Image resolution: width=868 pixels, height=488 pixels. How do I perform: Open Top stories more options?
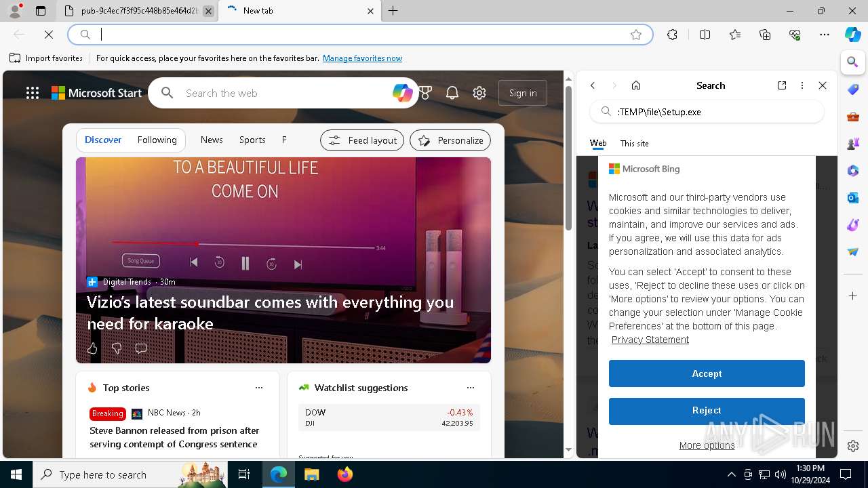point(259,388)
